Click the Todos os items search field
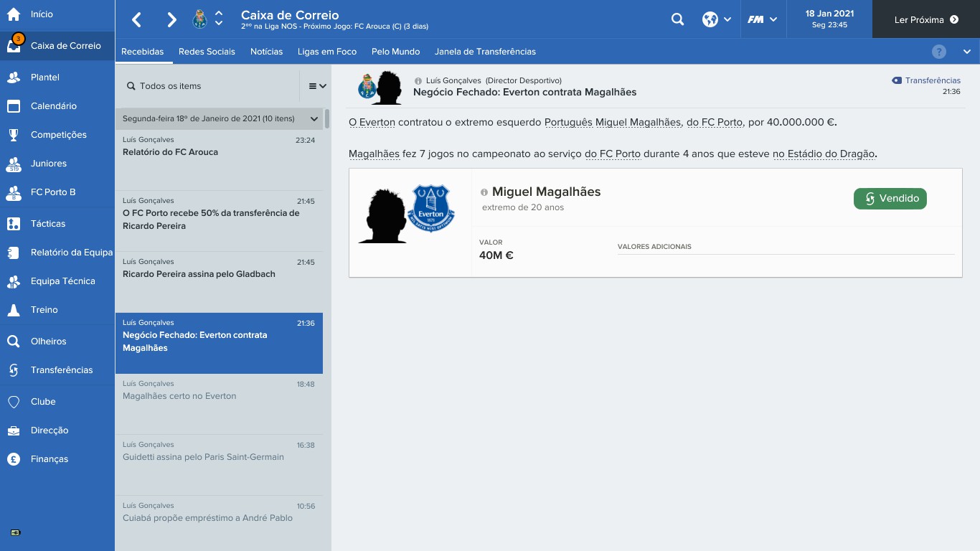This screenshot has height=551, width=980. [207, 86]
